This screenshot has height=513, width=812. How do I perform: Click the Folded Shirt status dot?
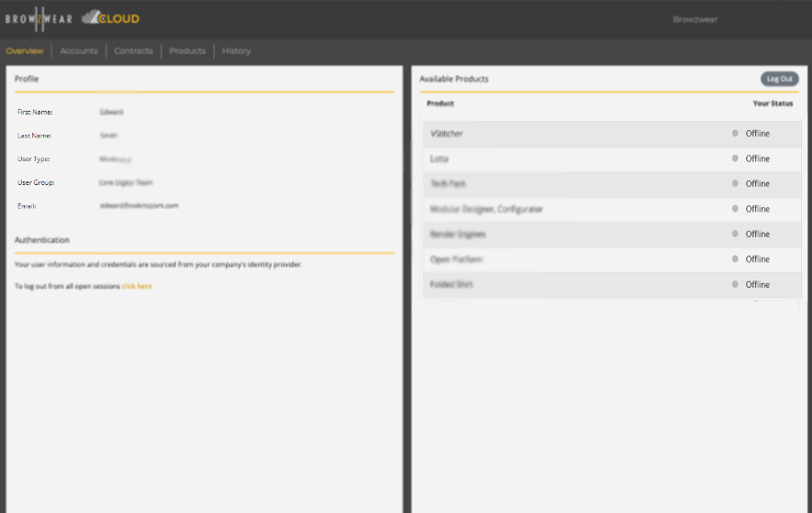pos(735,284)
